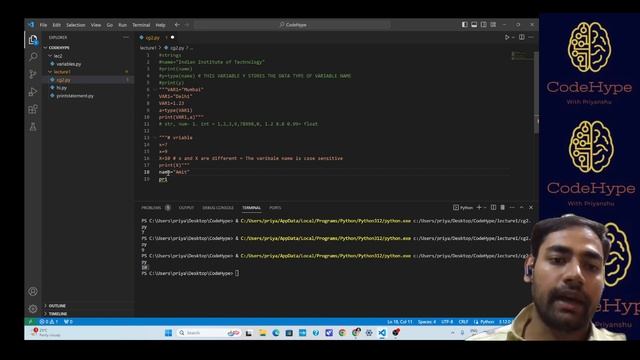Maximize the panel with the chevron up

tap(521, 207)
